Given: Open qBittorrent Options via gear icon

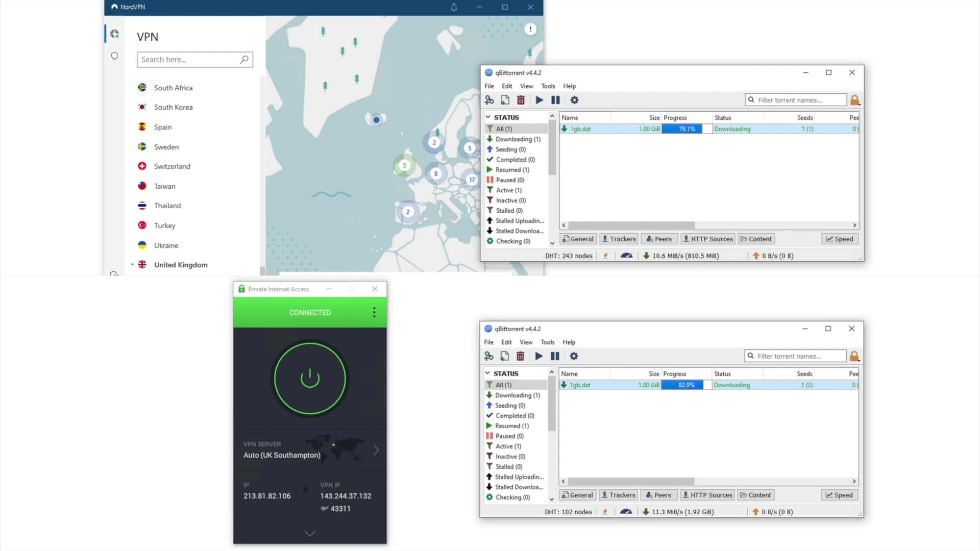Looking at the screenshot, I should tap(574, 100).
